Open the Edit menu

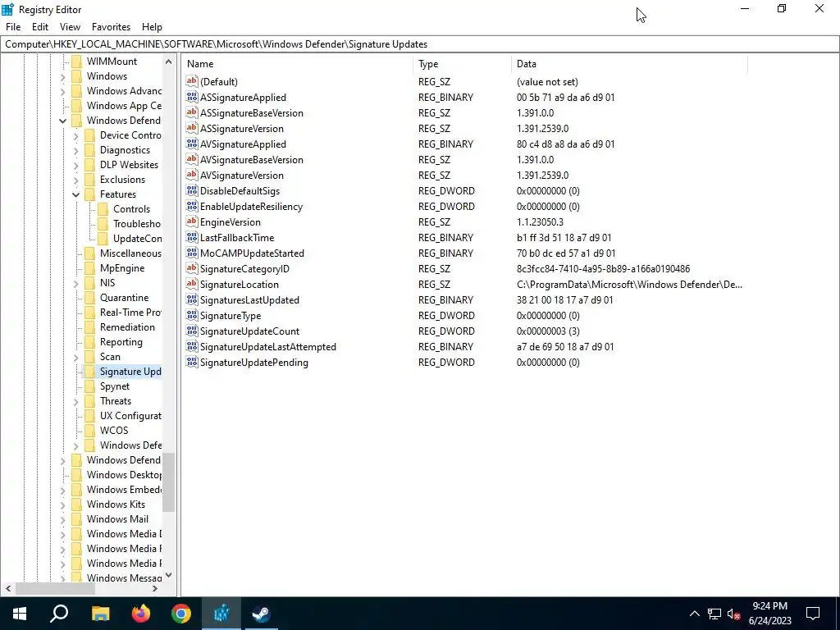(x=40, y=27)
